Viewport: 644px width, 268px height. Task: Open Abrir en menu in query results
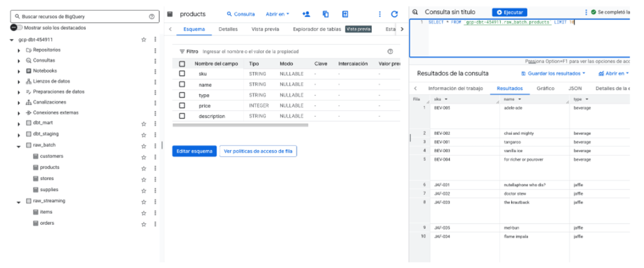pos(613,73)
